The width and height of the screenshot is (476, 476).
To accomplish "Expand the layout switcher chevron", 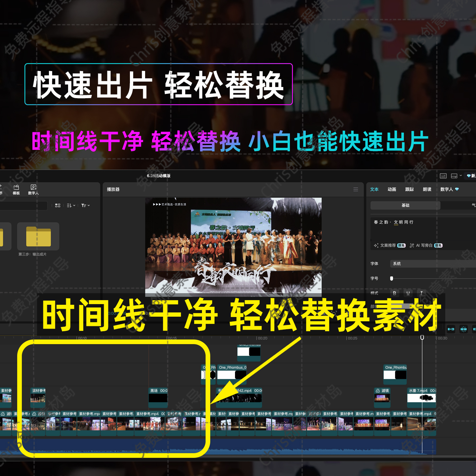I will 460,176.
